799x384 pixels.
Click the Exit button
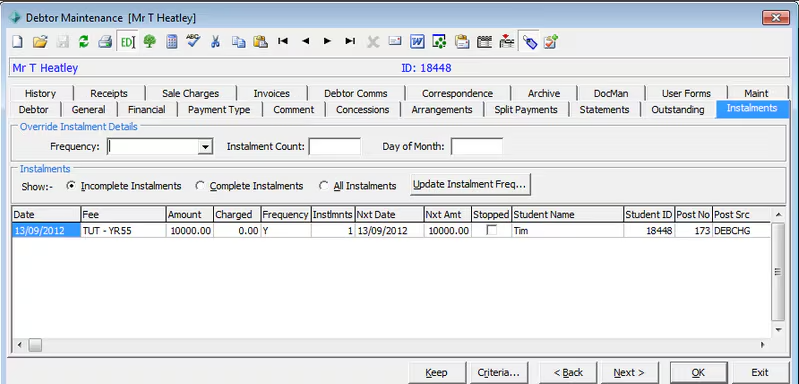click(x=760, y=373)
